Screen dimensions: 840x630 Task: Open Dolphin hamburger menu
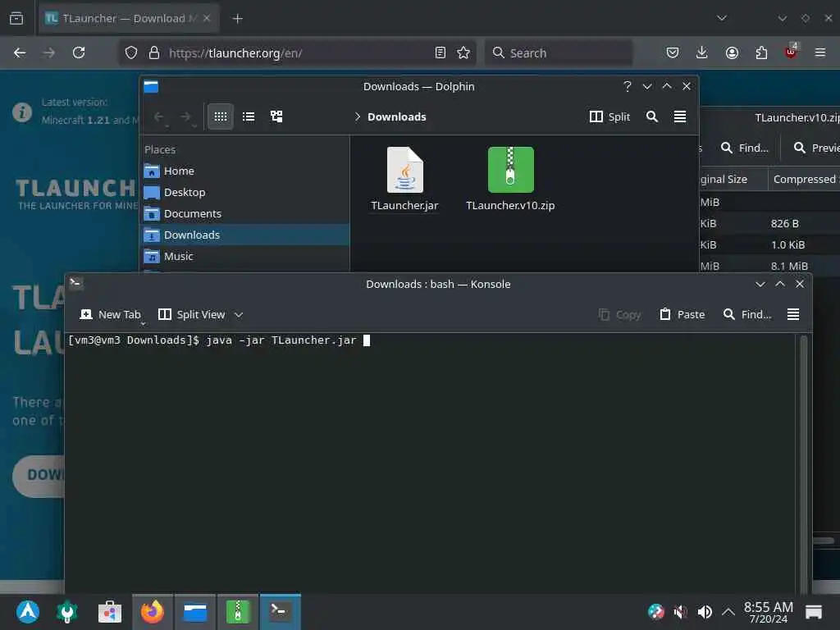[680, 116]
